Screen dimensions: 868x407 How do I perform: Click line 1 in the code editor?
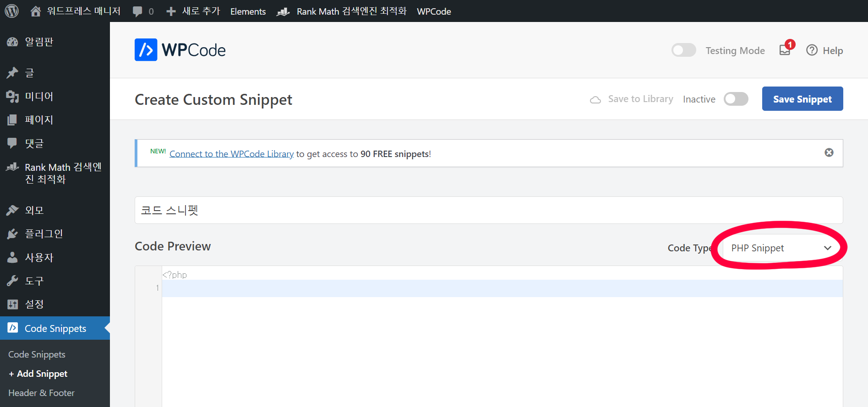502,288
